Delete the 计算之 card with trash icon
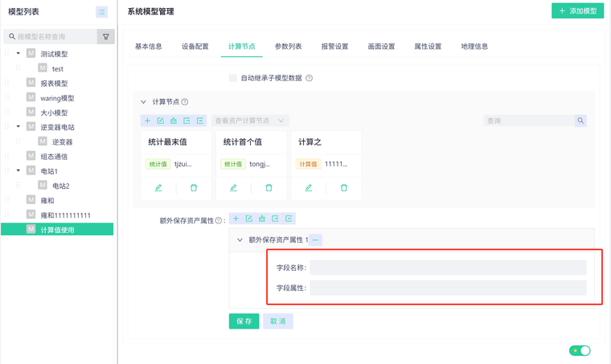 [x=344, y=188]
